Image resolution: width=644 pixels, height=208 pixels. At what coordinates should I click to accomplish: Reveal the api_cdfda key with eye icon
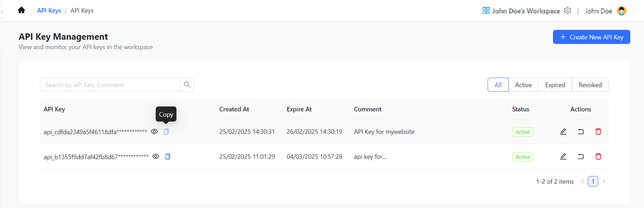[x=155, y=131]
